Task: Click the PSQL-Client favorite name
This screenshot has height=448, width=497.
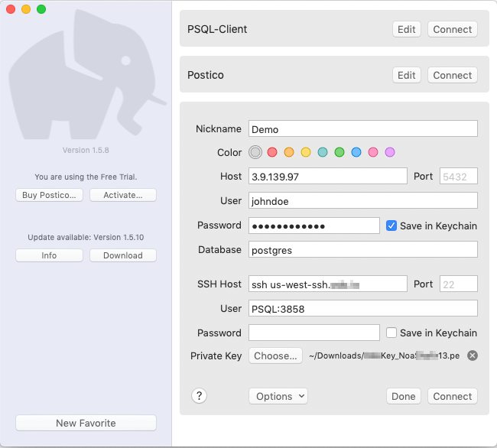Action: [217, 29]
